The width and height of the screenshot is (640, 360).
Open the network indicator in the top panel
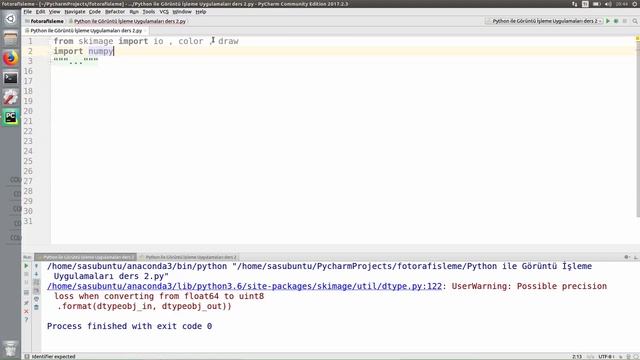coord(575,4)
